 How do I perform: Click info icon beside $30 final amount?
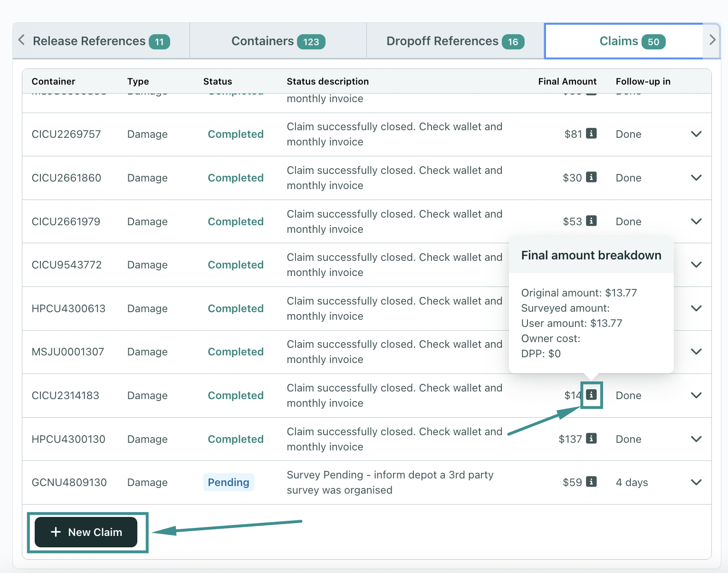pos(591,177)
